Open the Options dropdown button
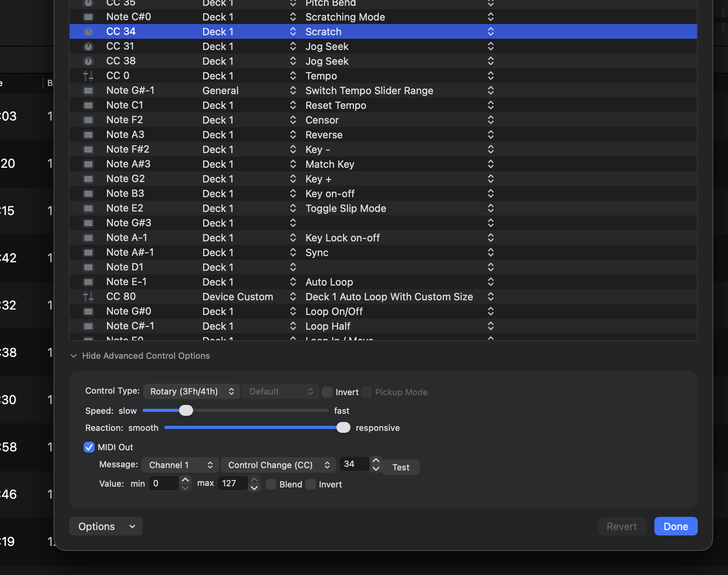Screen dimensions: 728x575 [106, 526]
